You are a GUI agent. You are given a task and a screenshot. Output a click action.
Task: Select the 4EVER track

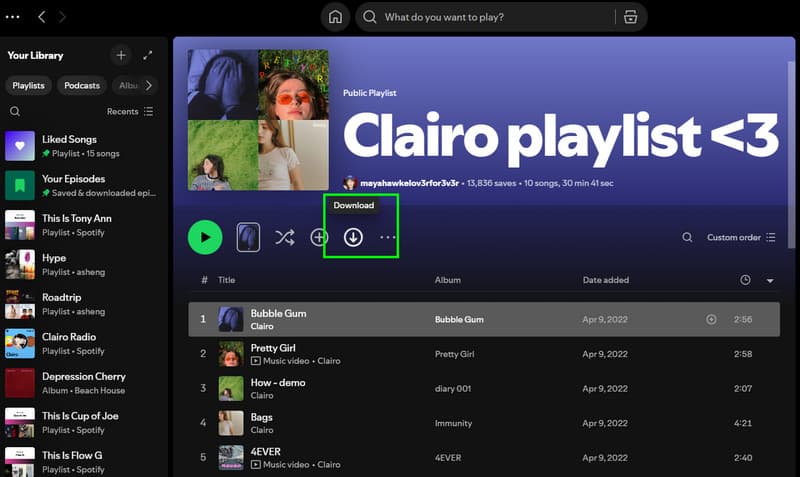click(484, 458)
